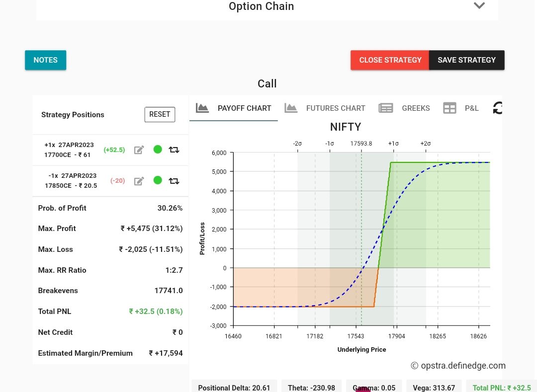Click the NIFTY chart title
Image resolution: width=537 pixels, height=392 pixels.
click(x=345, y=127)
